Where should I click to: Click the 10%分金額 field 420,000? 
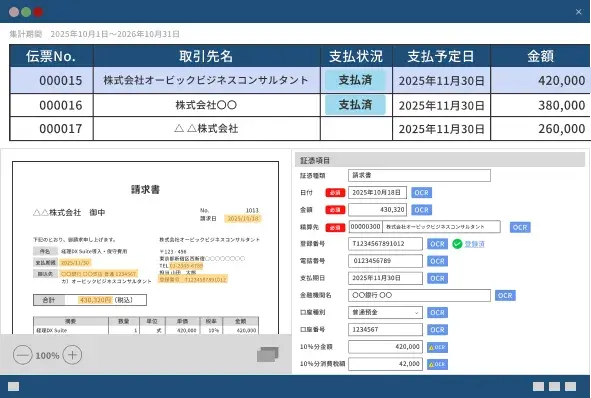click(x=385, y=347)
